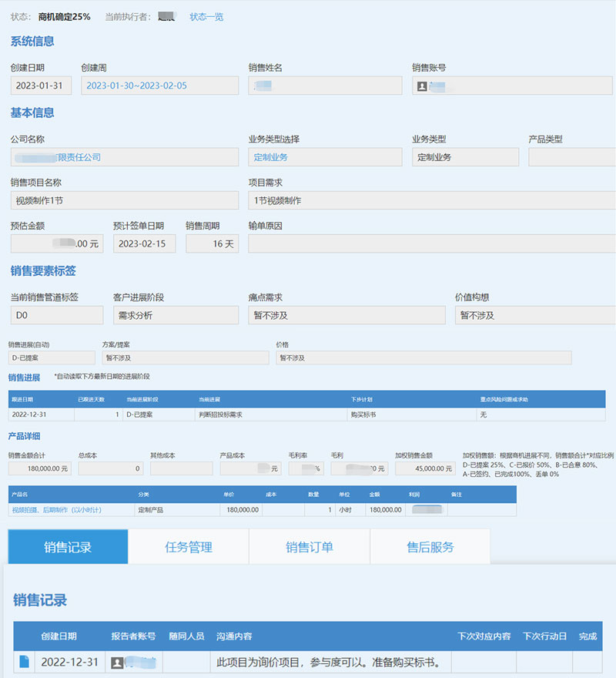Viewport: 616px width, 678px height.
Task: Click the user avatar icon in 销售账号 field
Action: pyautogui.click(x=422, y=86)
